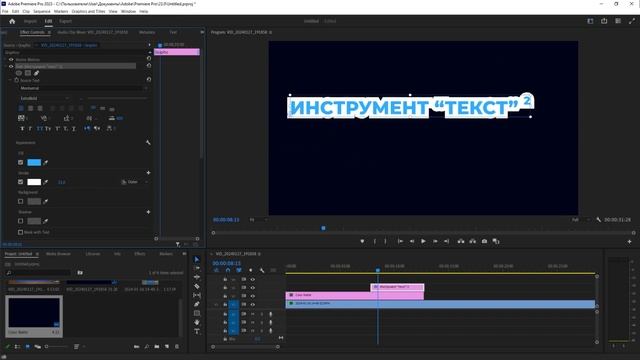Toggle Snap magnet in the timeline
The width and height of the screenshot is (640, 360).
[x=228, y=270]
